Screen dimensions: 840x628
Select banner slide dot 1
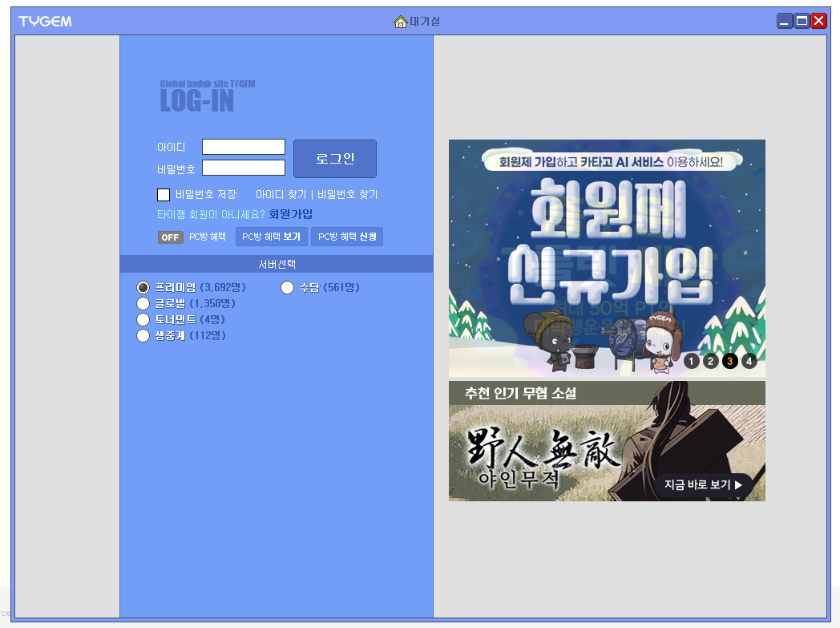click(691, 361)
